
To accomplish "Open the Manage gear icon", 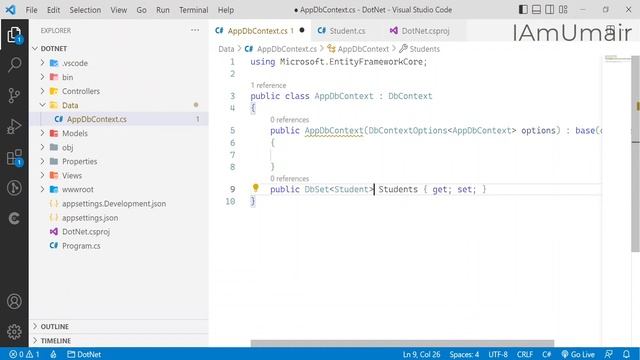I will pyautogui.click(x=14, y=331).
